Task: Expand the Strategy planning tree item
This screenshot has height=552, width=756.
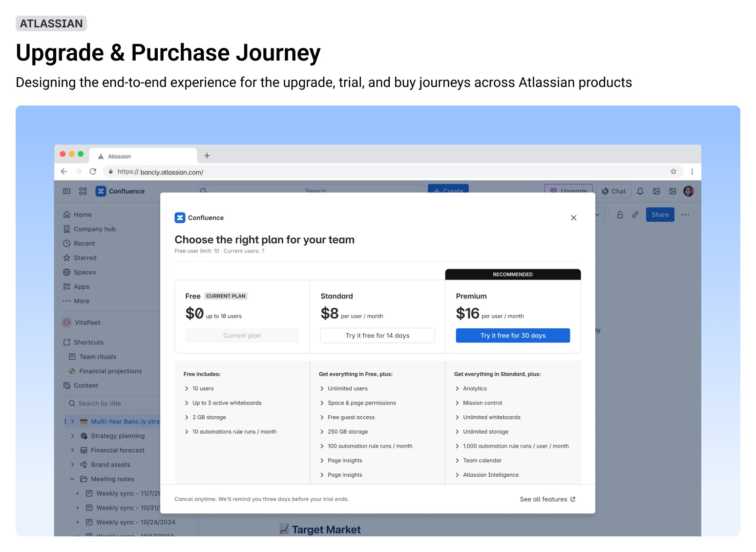Action: [x=72, y=436]
